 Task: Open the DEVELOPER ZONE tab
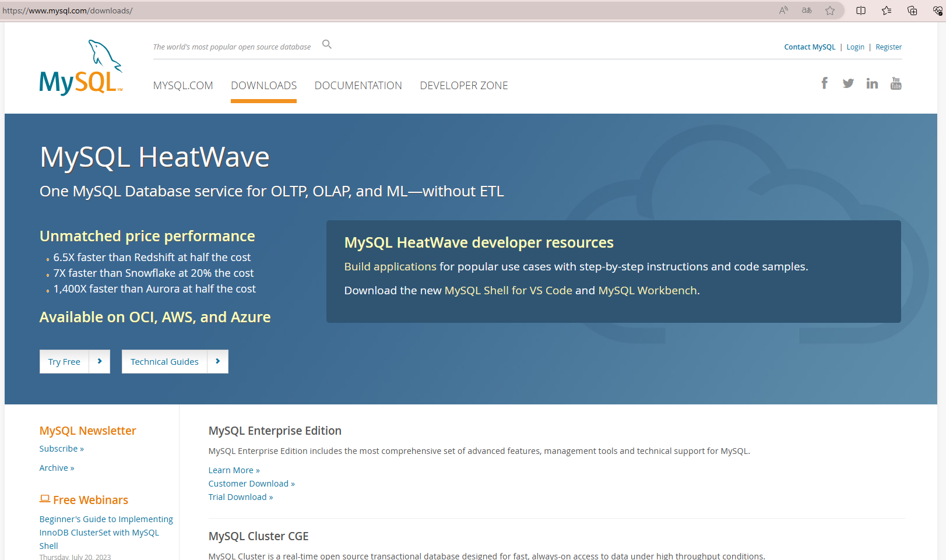click(464, 86)
